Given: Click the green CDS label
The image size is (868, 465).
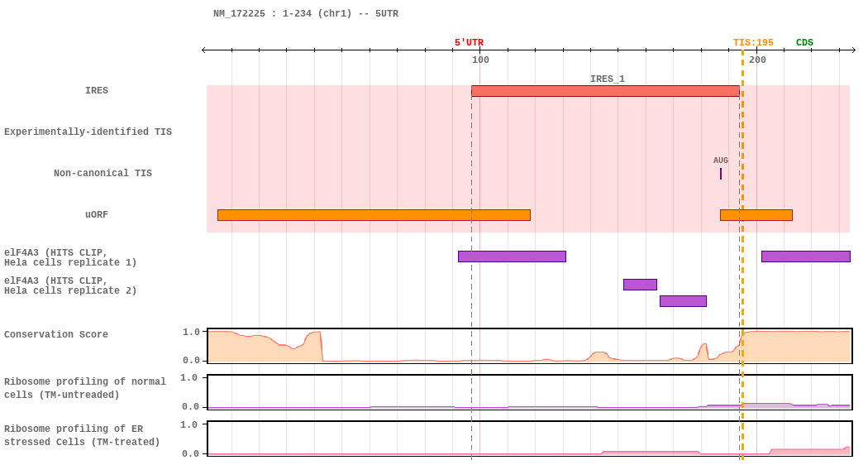Looking at the screenshot, I should click(804, 43).
